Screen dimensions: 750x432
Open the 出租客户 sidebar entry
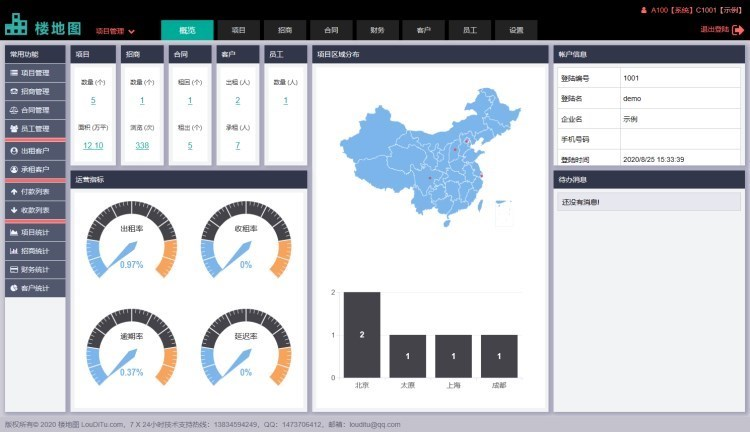[x=35, y=151]
